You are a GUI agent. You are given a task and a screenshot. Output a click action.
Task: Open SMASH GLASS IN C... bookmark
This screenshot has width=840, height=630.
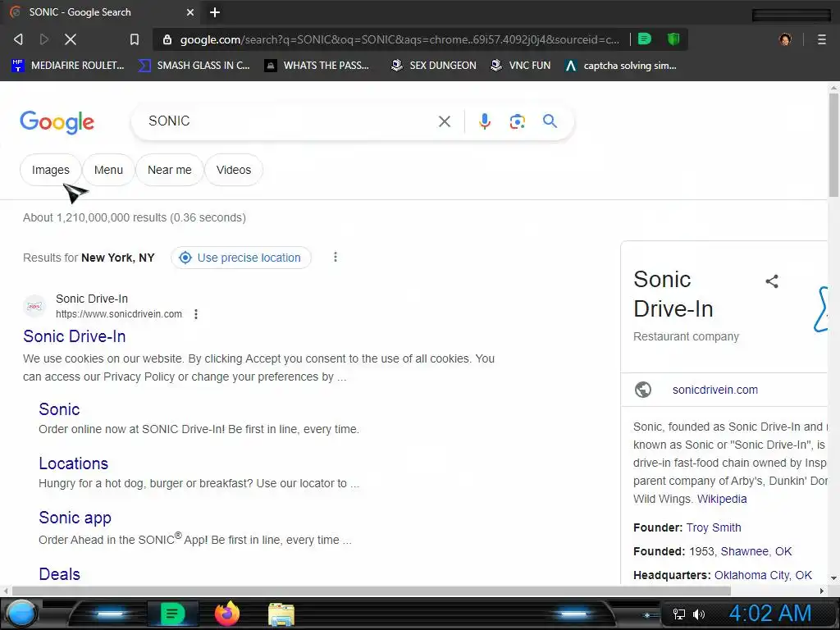tap(194, 66)
